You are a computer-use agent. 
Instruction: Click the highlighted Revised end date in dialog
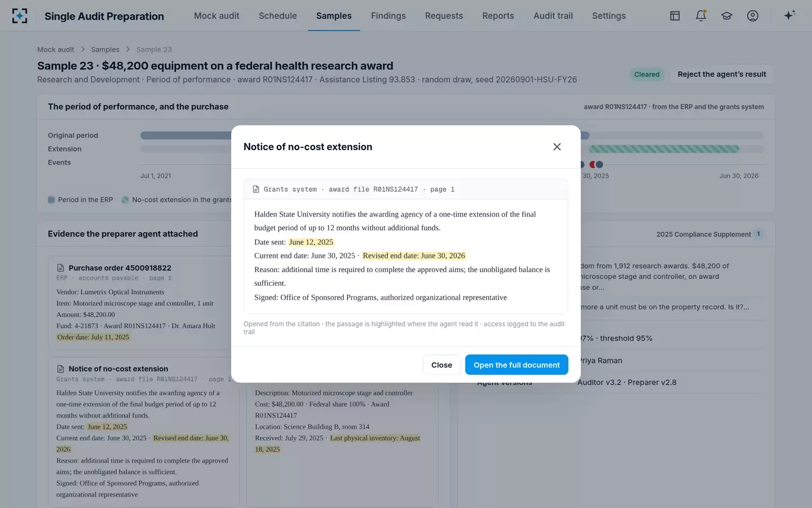pos(414,256)
